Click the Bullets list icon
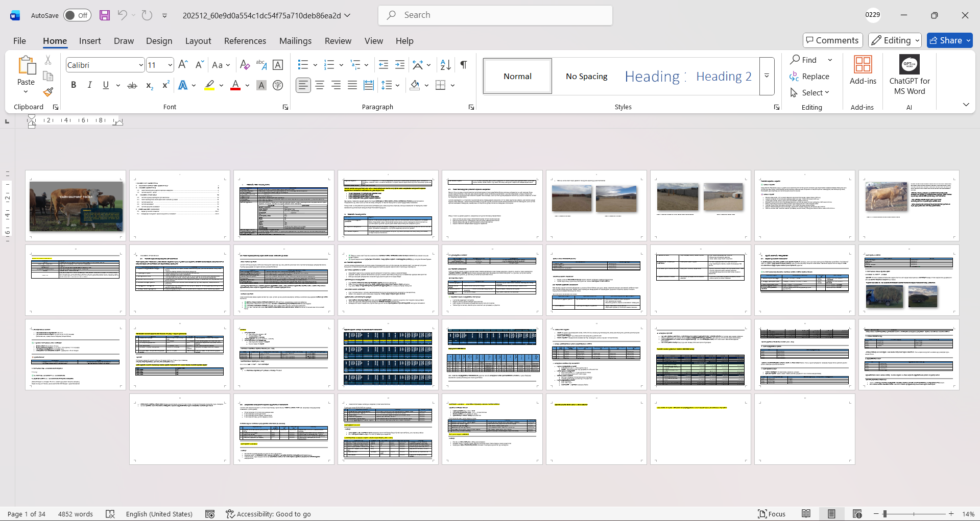Screen dimensions: 980x521 303,65
